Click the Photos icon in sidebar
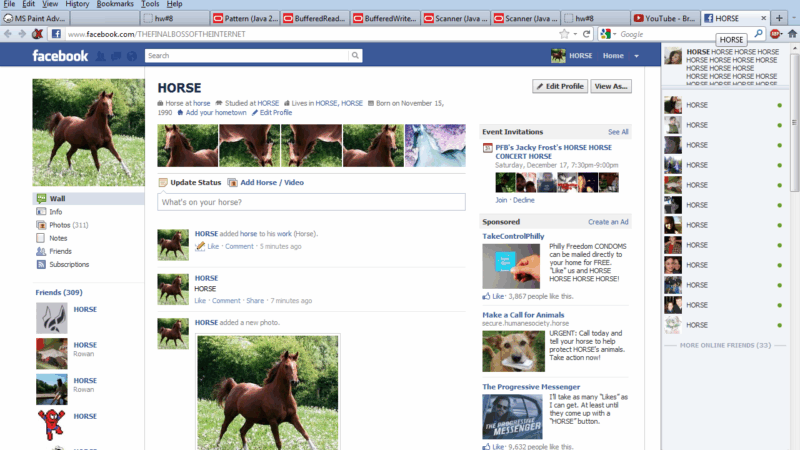 click(x=41, y=225)
